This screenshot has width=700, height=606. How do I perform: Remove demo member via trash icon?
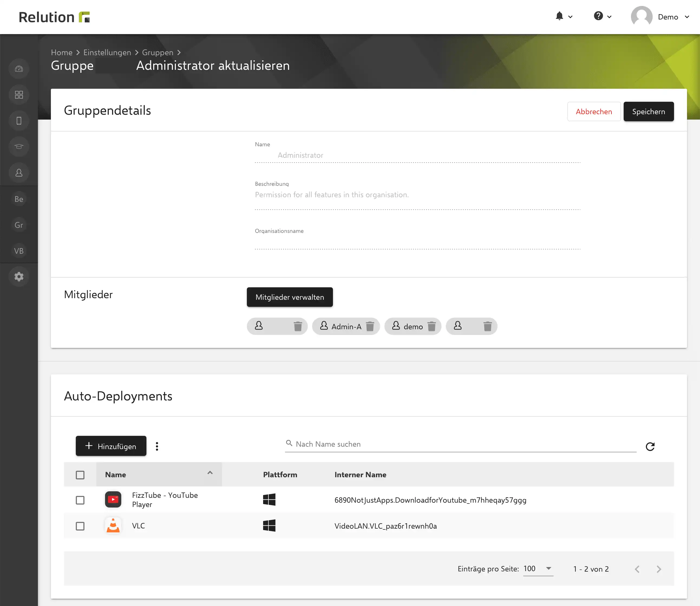coord(431,326)
